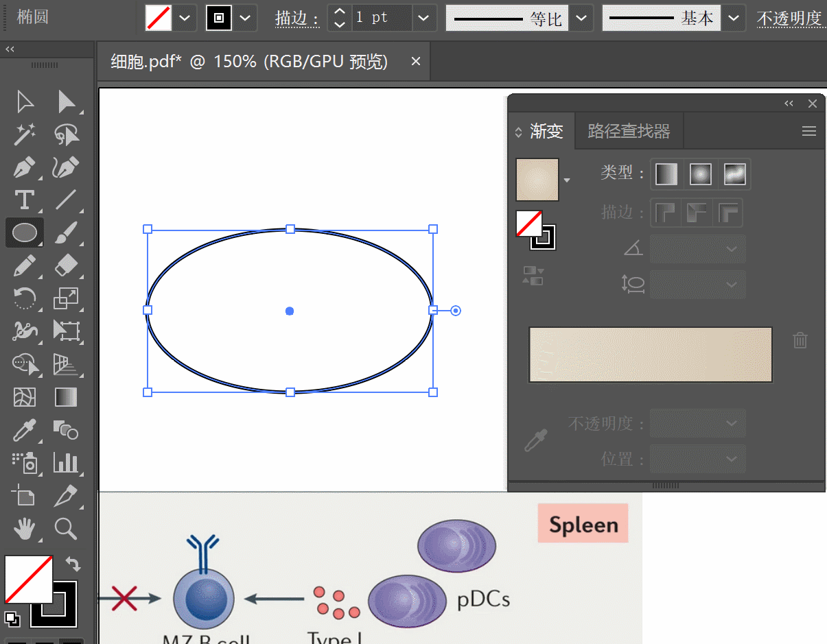
Task: Open the 基本 brush definition dropdown
Action: tap(734, 18)
